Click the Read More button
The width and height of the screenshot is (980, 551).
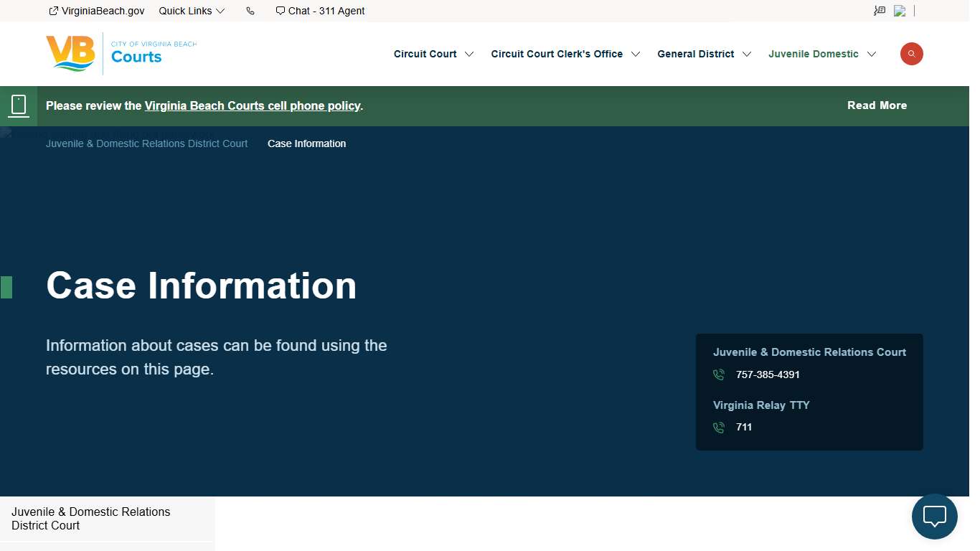(877, 105)
